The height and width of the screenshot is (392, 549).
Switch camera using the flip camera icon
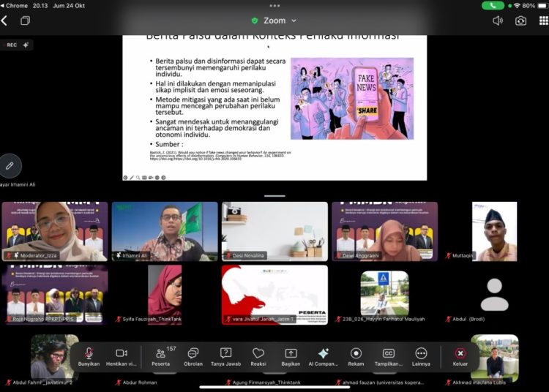pos(520,20)
